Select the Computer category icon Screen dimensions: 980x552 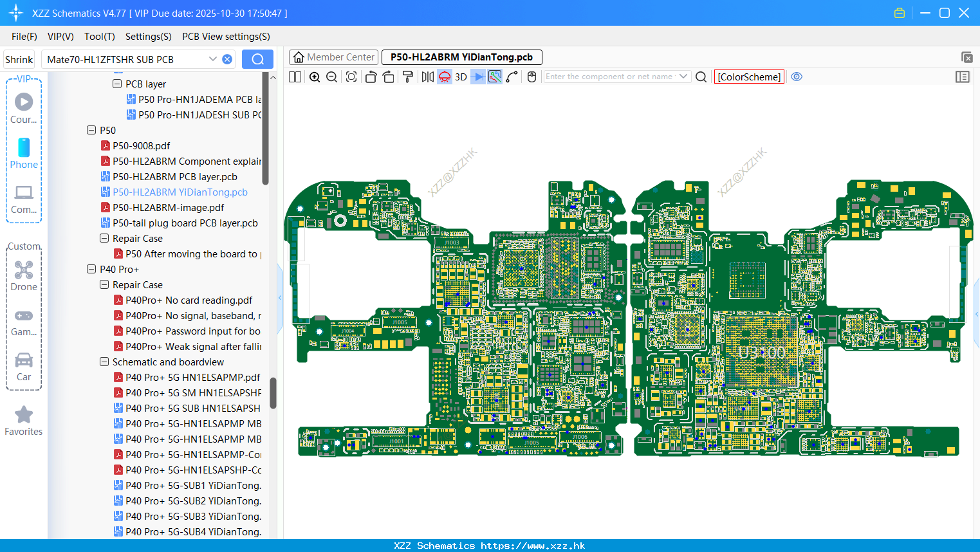coord(24,199)
